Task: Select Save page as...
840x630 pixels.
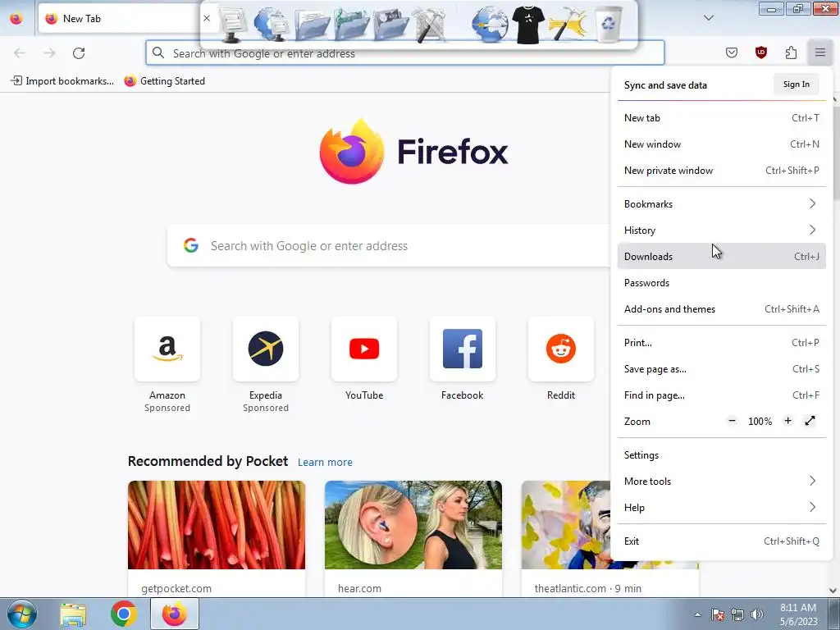Action: [722, 369]
